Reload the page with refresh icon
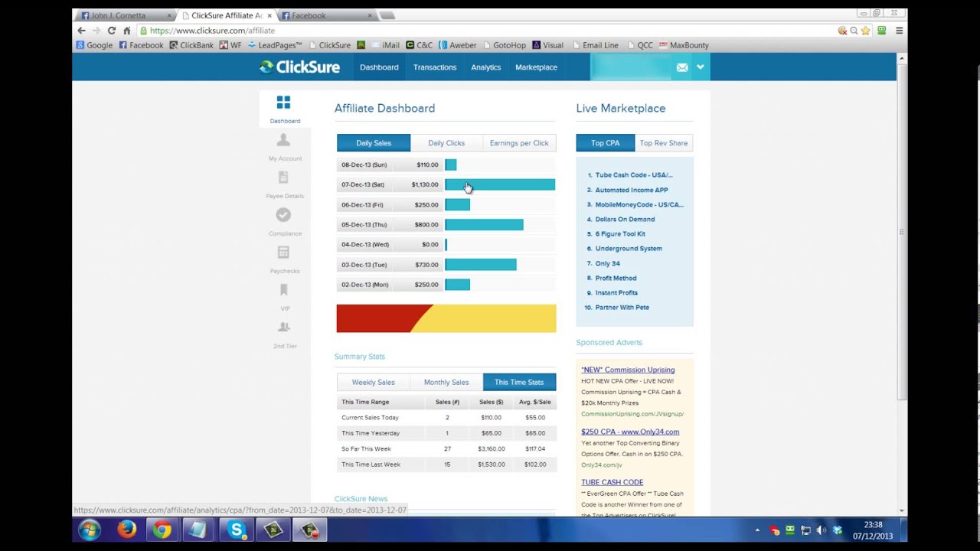The width and height of the screenshot is (980, 551). [112, 31]
